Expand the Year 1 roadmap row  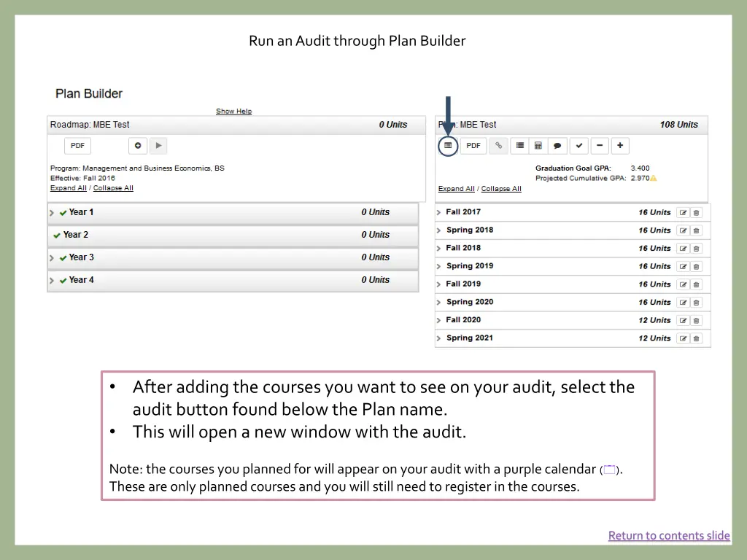tap(53, 213)
